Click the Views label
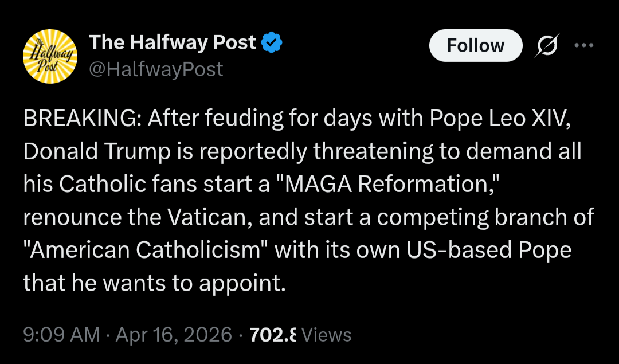Screen dimensions: 619x364 coord(326,334)
